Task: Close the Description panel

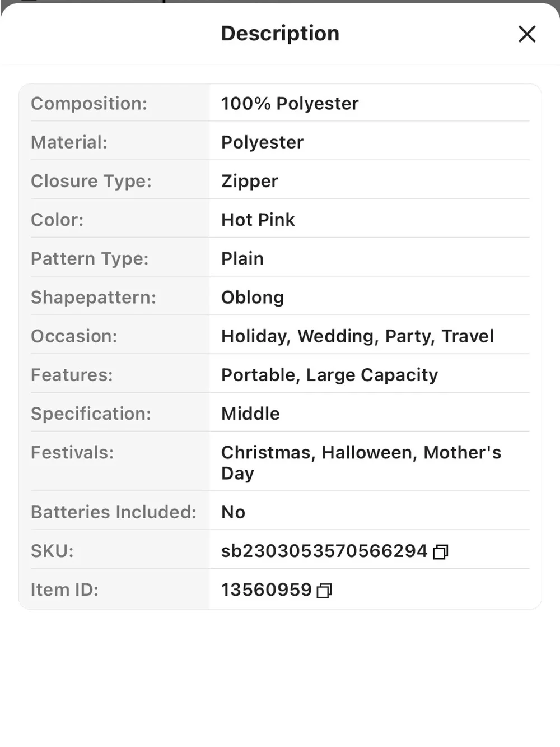Action: 527,34
